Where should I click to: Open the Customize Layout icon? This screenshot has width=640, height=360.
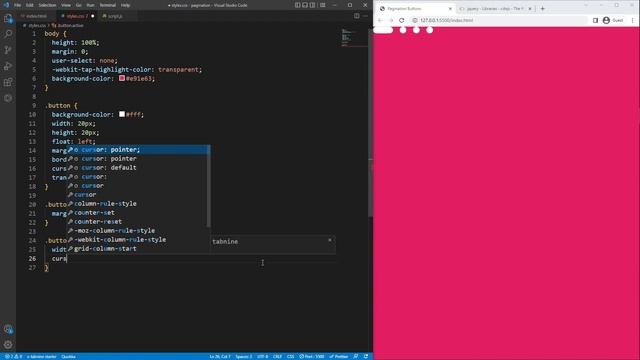[322, 5]
